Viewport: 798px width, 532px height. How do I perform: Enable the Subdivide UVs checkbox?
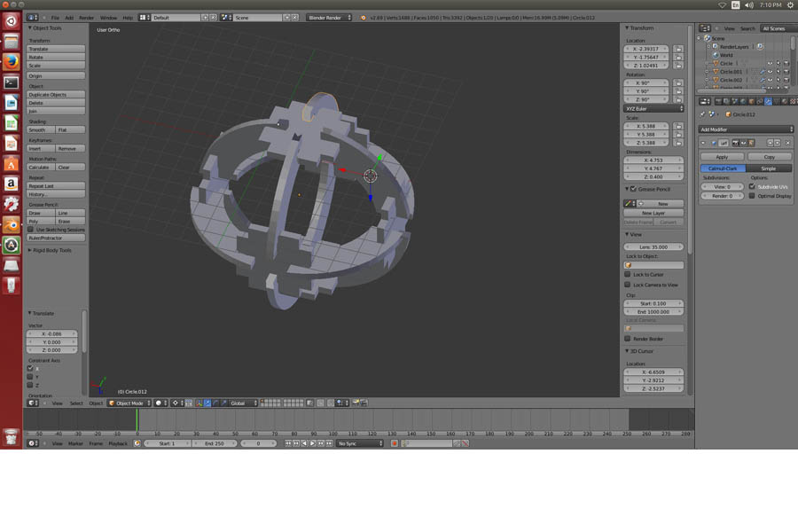(752, 187)
